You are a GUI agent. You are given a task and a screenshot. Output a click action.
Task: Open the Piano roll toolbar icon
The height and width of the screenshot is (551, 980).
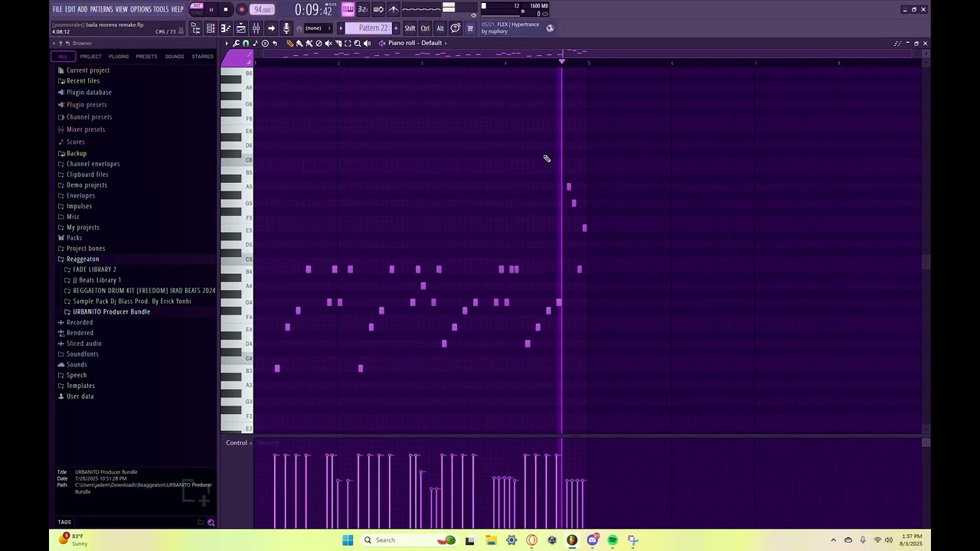(226, 28)
